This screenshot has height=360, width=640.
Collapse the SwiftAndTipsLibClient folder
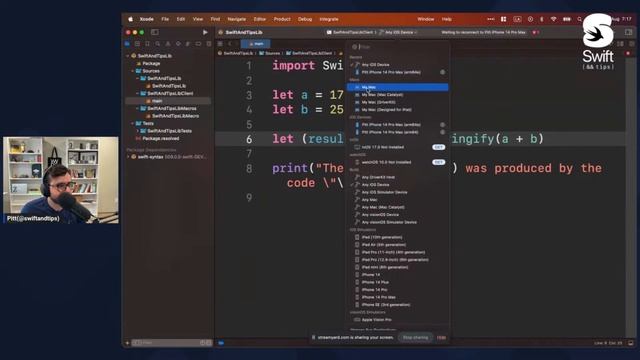(x=138, y=93)
